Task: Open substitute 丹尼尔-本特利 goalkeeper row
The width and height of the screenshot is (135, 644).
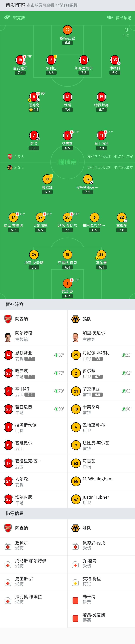Action: pos(101,355)
